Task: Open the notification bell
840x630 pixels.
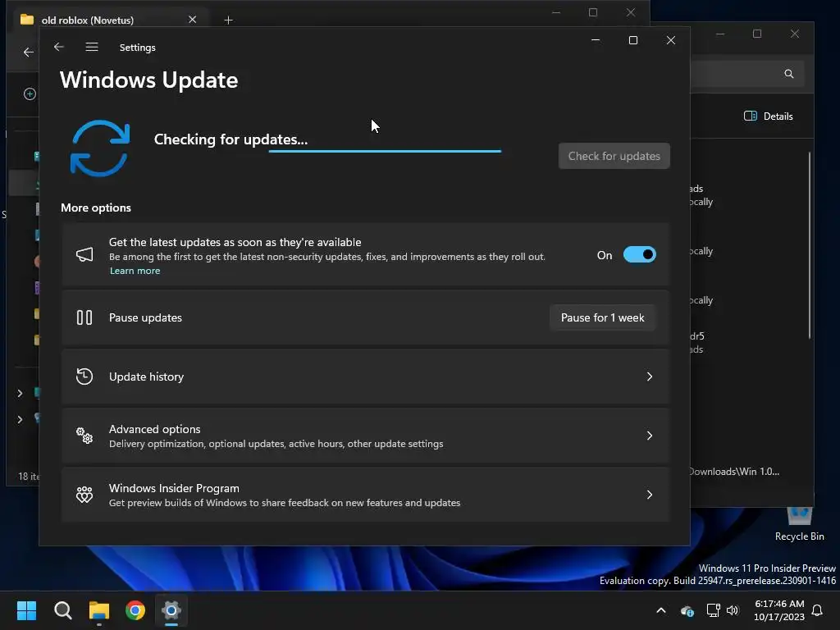Action: [x=818, y=610]
